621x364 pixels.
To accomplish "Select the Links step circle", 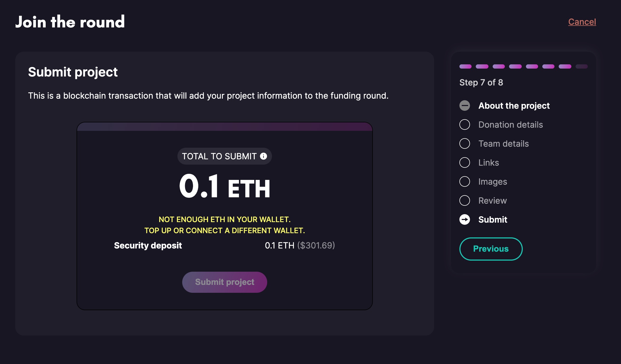I will [x=465, y=162].
